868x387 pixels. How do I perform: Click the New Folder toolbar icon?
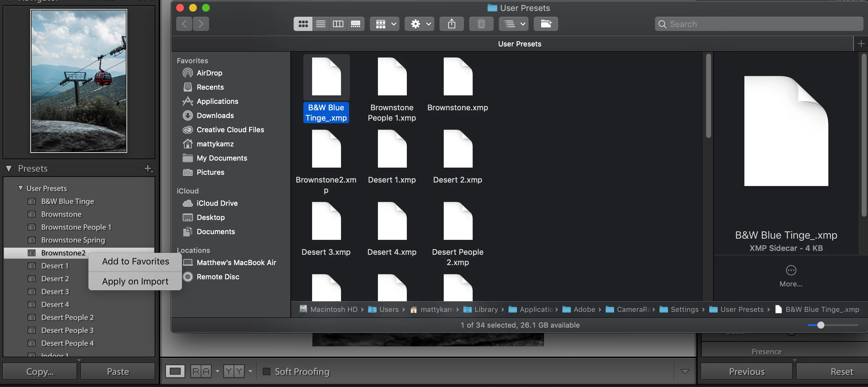[546, 24]
